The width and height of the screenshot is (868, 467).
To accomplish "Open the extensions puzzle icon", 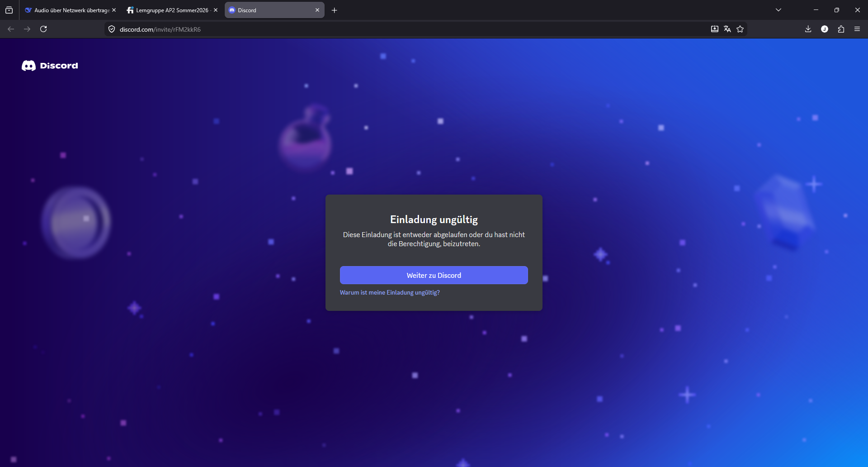I will [x=841, y=29].
